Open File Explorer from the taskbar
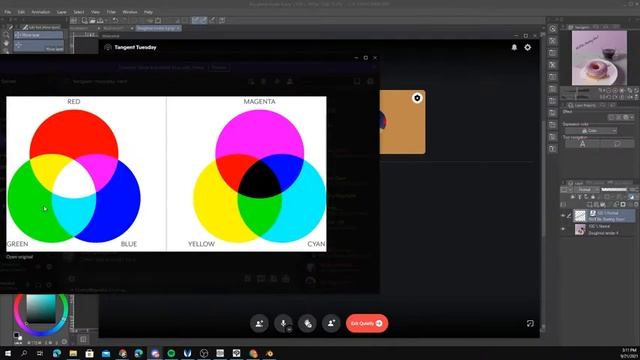The image size is (640, 360). (x=73, y=353)
